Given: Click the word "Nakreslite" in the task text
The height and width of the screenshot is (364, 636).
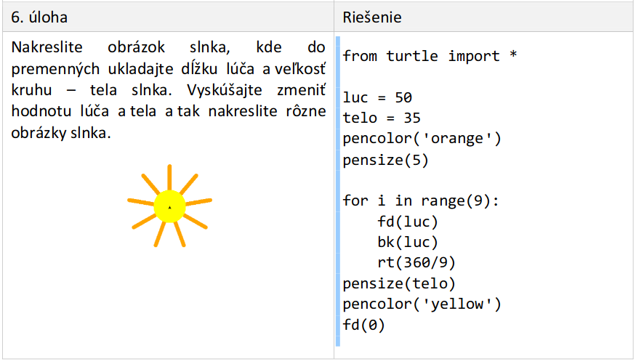Looking at the screenshot, I should click(47, 49).
